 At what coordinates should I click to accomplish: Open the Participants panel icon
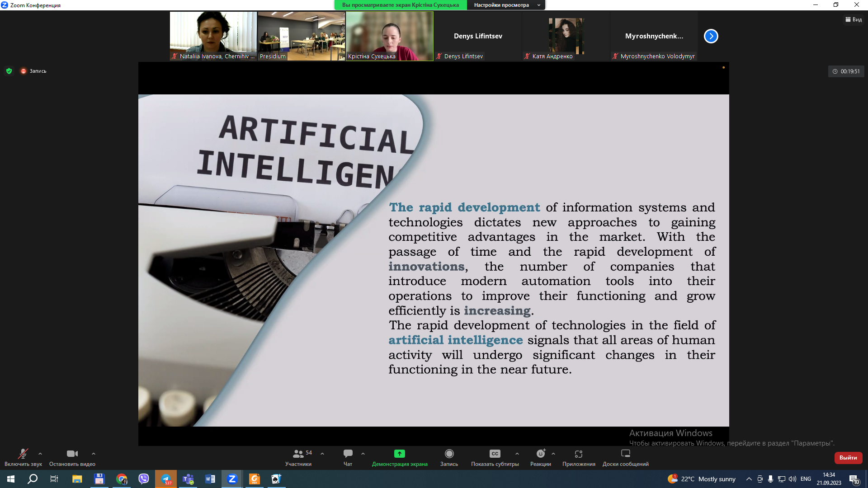point(298,454)
